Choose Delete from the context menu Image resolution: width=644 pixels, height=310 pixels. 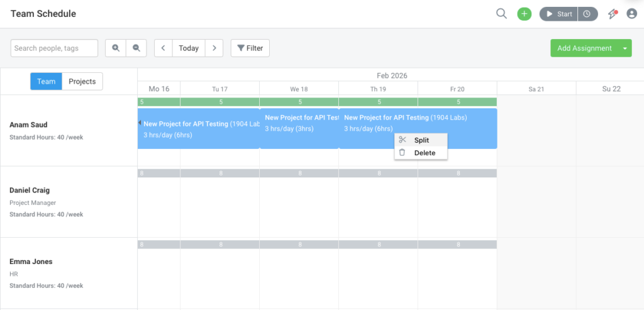coord(425,153)
